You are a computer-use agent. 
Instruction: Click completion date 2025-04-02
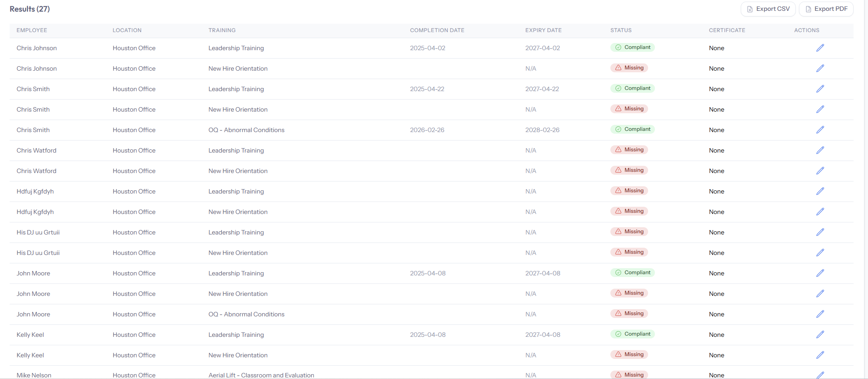[427, 48]
